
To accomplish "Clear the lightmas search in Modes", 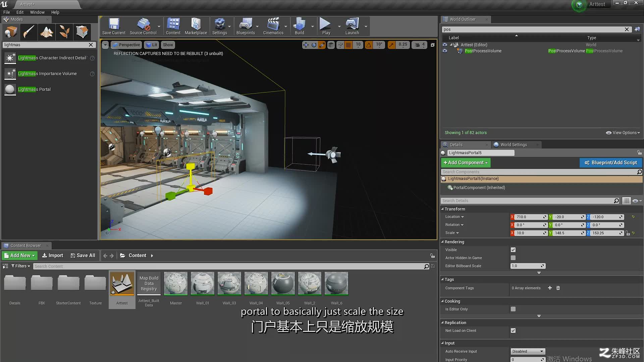I will (91, 45).
